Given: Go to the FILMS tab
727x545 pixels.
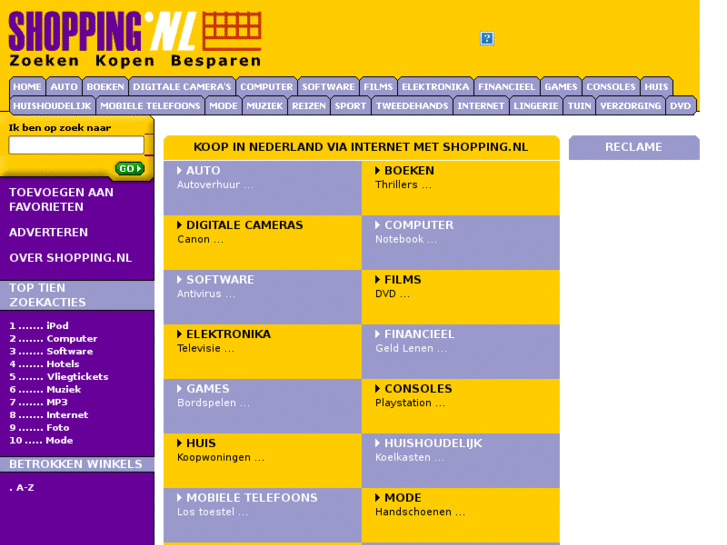Looking at the screenshot, I should click(x=378, y=86).
